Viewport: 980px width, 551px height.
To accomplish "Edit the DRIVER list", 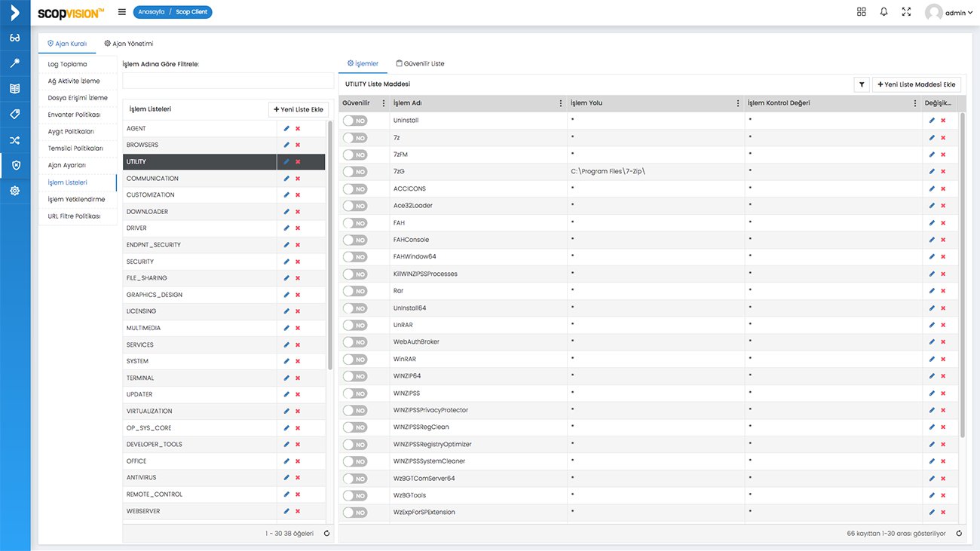I will [x=286, y=228].
